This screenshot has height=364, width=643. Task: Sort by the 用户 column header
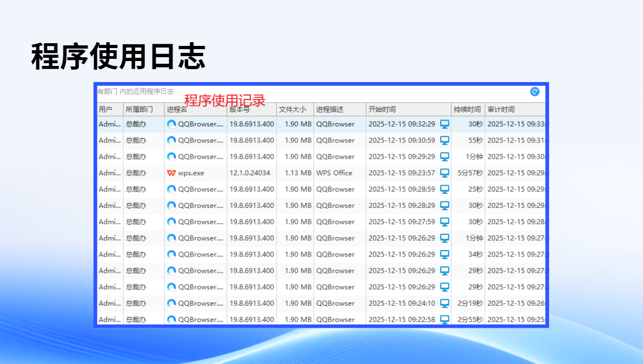(105, 110)
